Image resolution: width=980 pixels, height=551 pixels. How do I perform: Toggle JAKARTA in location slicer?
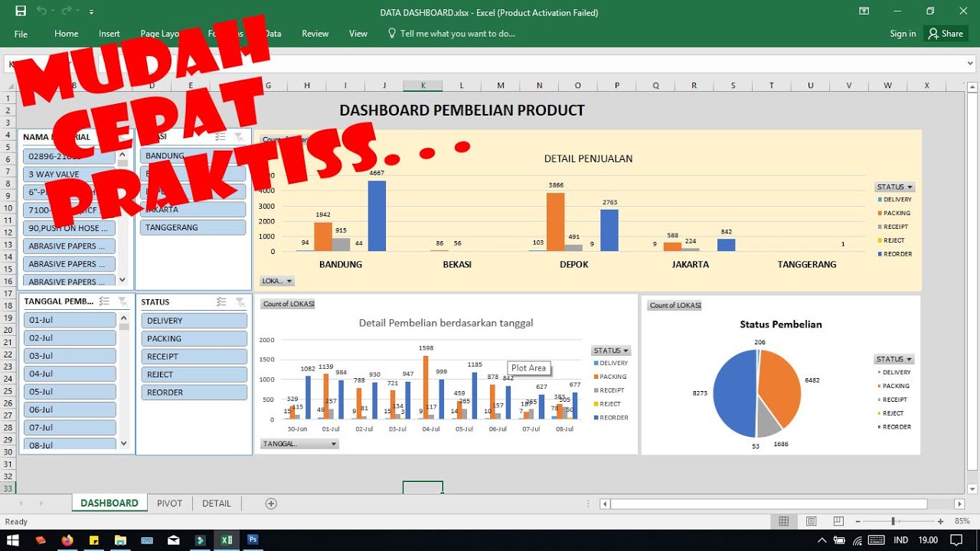point(194,209)
